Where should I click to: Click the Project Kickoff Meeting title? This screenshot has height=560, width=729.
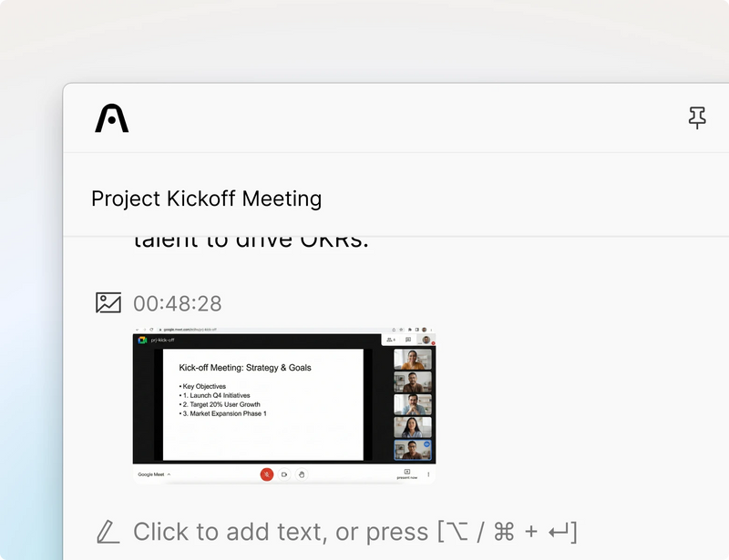(x=206, y=199)
